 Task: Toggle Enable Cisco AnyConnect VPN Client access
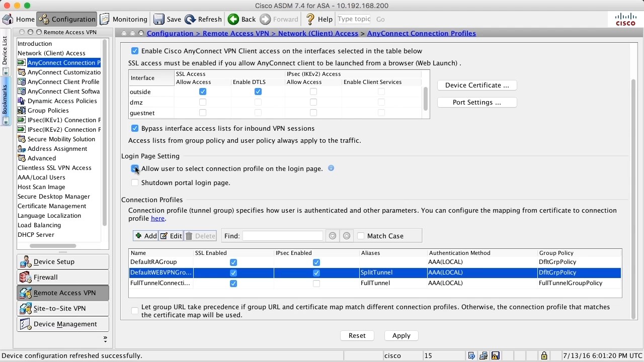pos(135,51)
